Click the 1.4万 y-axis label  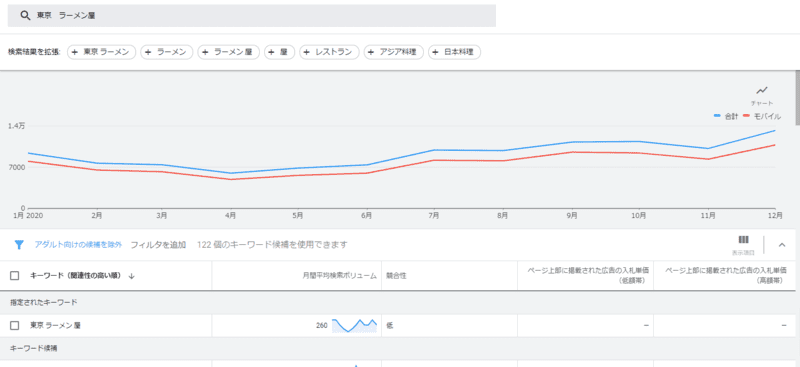tap(16, 126)
